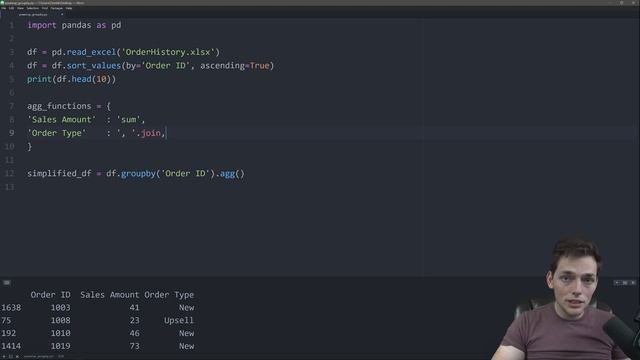This screenshot has width=640, height=360.
Task: Click line number 1 in the gutter
Action: 12,25
